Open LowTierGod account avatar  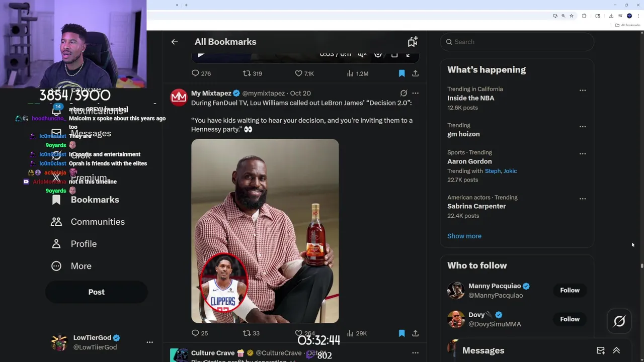point(59,342)
